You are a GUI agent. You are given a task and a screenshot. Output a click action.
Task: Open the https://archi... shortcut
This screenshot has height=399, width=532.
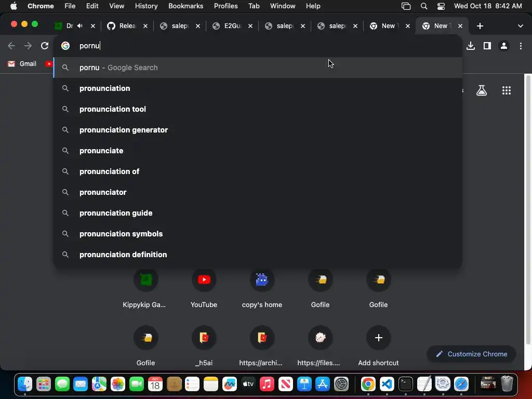(261, 346)
